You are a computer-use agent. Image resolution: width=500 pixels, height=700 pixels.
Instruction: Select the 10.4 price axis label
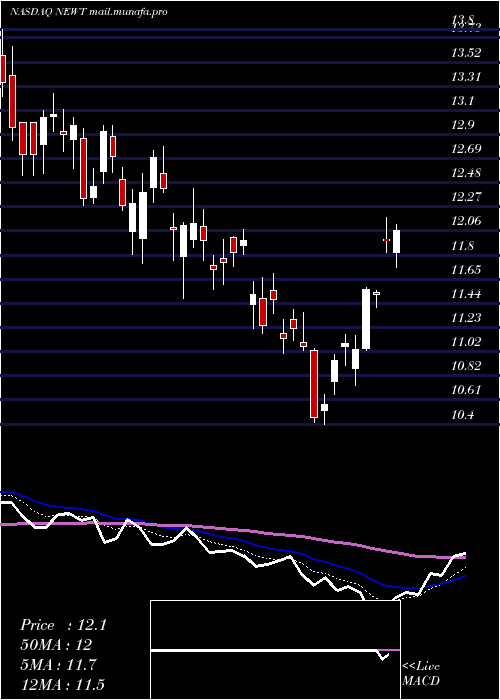coord(463,415)
